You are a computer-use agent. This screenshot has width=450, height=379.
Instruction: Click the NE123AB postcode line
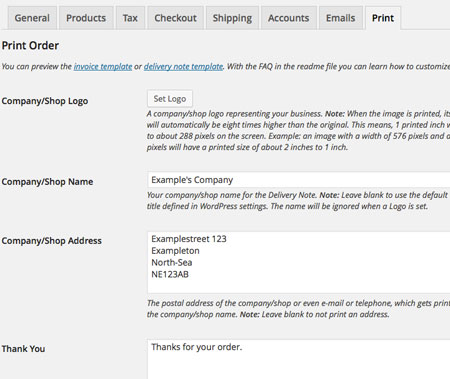click(x=170, y=274)
